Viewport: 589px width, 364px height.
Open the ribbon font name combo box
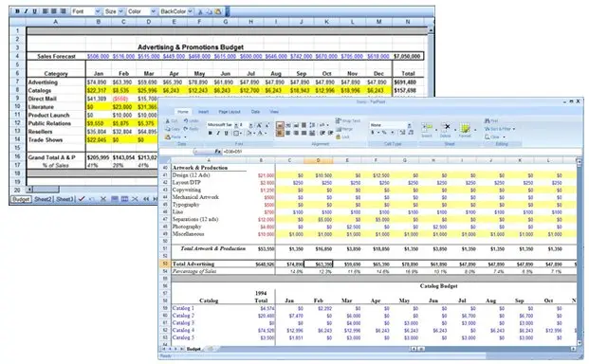(222, 124)
